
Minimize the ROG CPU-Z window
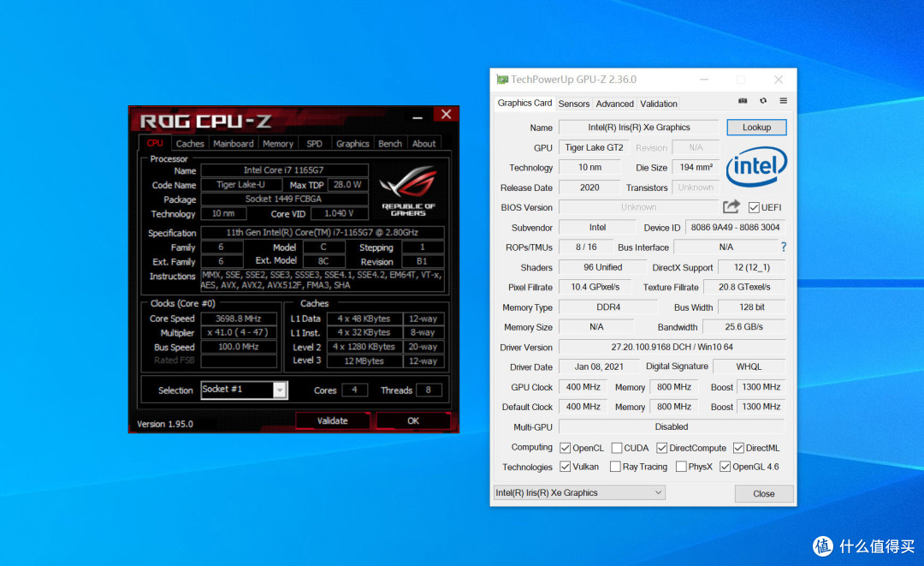click(418, 116)
